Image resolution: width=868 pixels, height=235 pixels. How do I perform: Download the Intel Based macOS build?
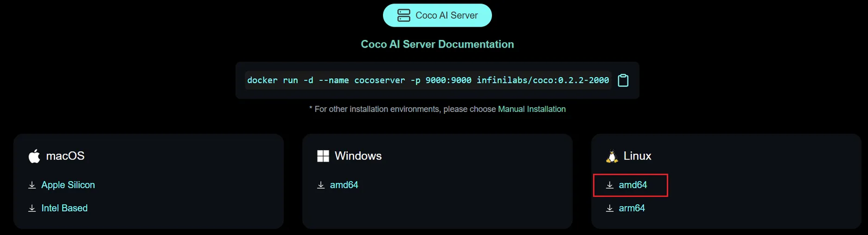[x=64, y=208]
